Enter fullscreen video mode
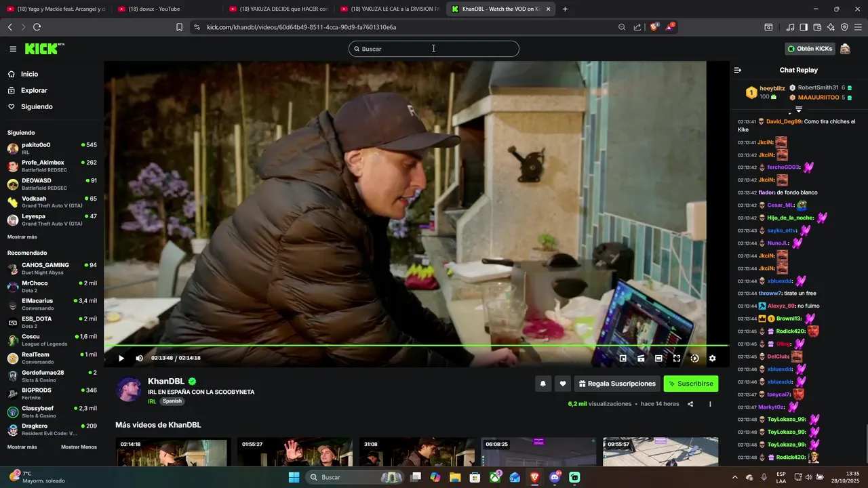Image resolution: width=868 pixels, height=488 pixels. 676,358
